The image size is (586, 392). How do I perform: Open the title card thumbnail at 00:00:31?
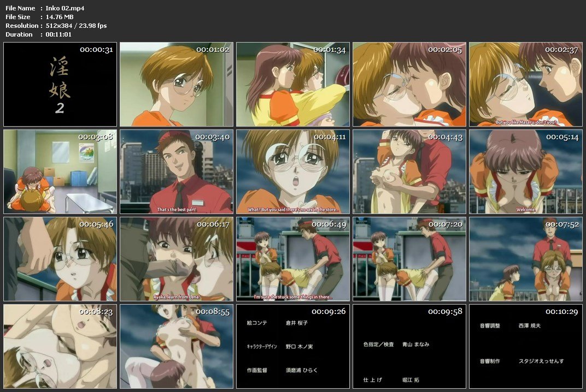click(60, 85)
